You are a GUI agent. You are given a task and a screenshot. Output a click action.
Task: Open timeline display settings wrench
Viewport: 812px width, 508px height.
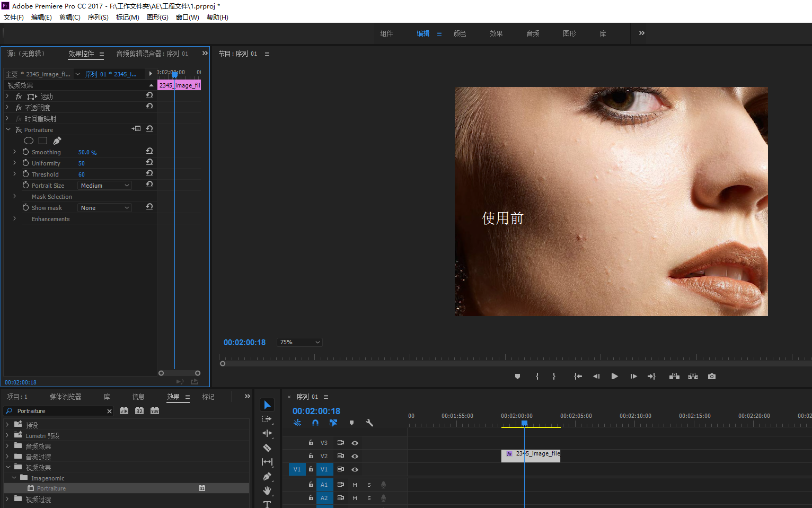pos(369,423)
